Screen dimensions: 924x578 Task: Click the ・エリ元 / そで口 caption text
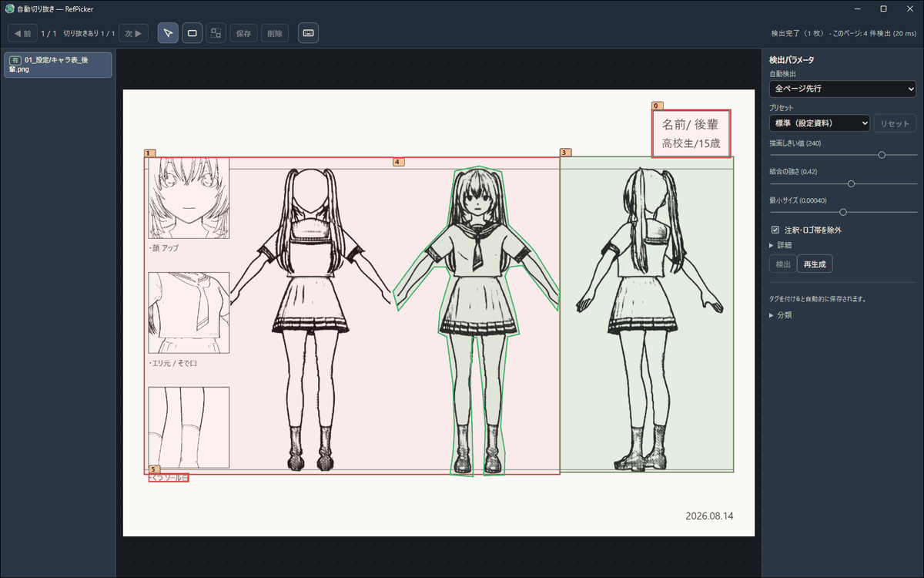tap(172, 363)
